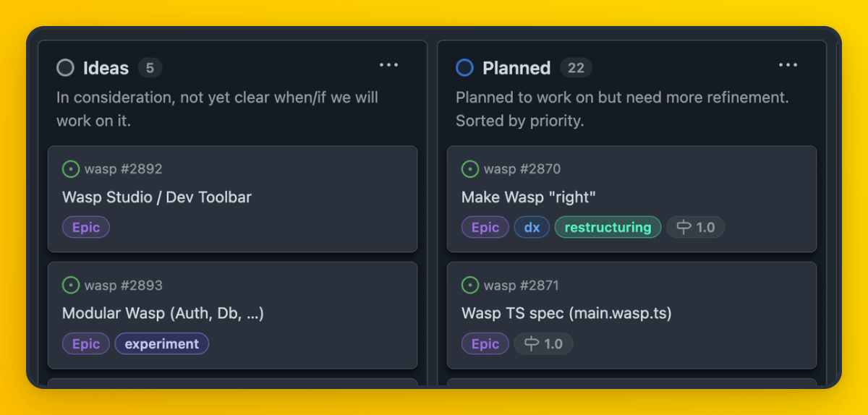
Task: Click the blue Planned status circle icon
Action: [x=465, y=68]
